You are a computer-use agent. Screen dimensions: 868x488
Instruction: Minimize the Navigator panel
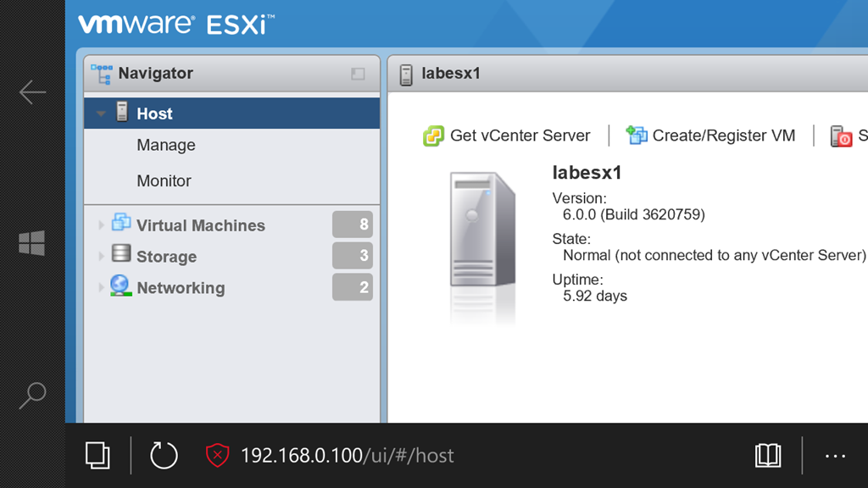pos(358,74)
